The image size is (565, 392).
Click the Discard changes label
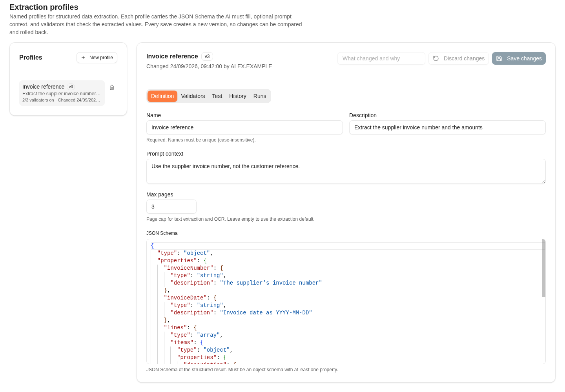(x=464, y=58)
